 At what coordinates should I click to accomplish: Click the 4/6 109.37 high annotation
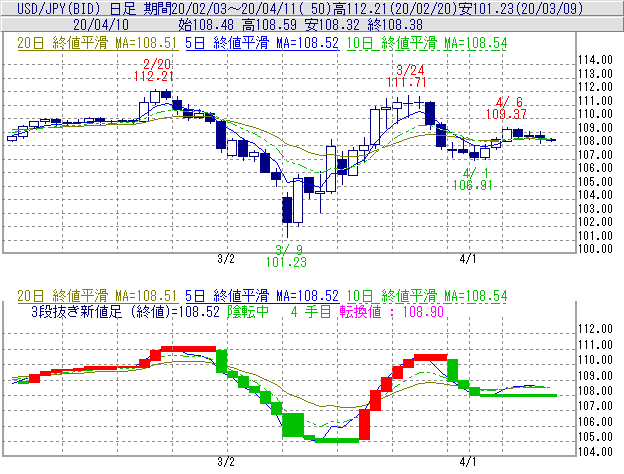pyautogui.click(x=506, y=108)
